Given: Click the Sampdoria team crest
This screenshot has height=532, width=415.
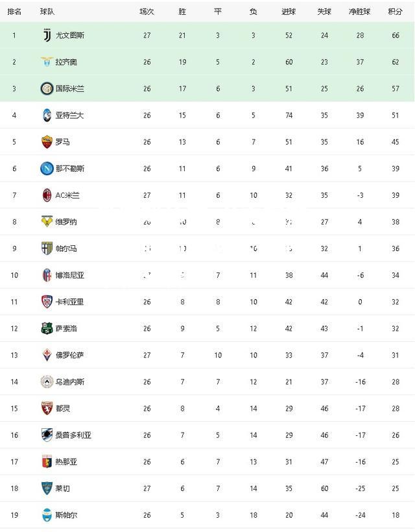Looking at the screenshot, I should click(x=47, y=435).
